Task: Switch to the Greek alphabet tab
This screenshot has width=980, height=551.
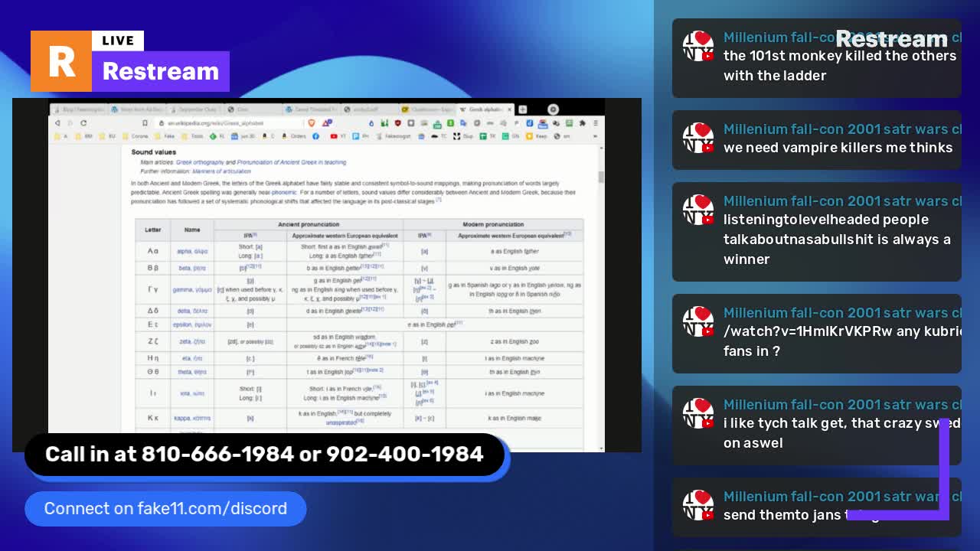Action: tap(485, 109)
